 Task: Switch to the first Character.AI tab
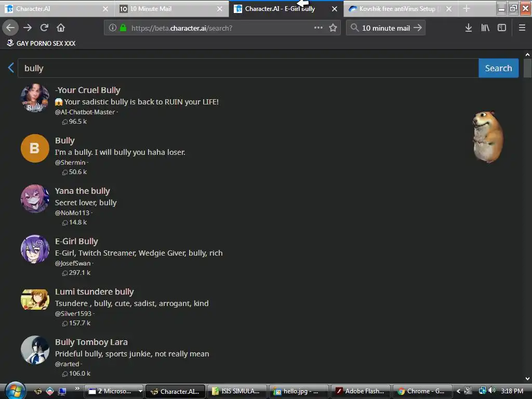[57, 9]
